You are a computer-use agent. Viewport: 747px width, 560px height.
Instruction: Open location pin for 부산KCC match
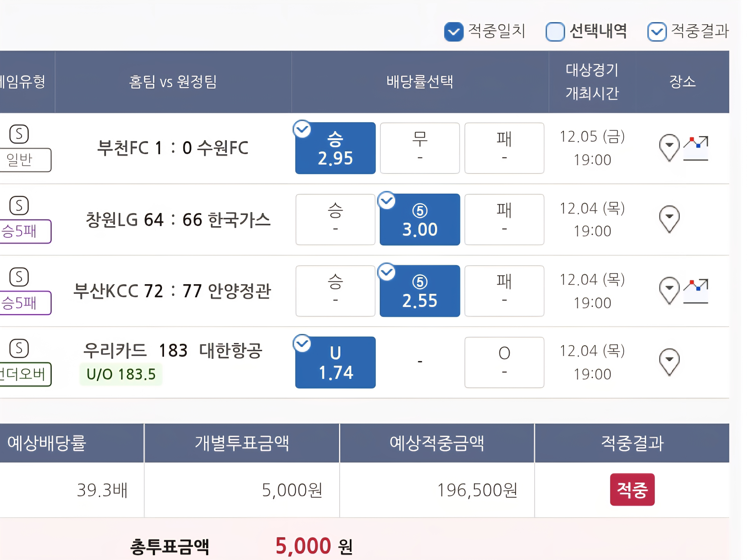click(x=669, y=290)
